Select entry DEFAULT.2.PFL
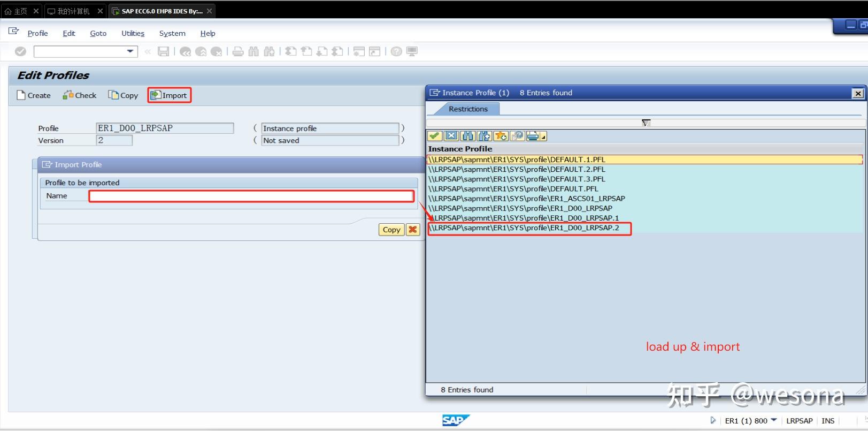Image resolution: width=868 pixels, height=431 pixels. (x=644, y=169)
